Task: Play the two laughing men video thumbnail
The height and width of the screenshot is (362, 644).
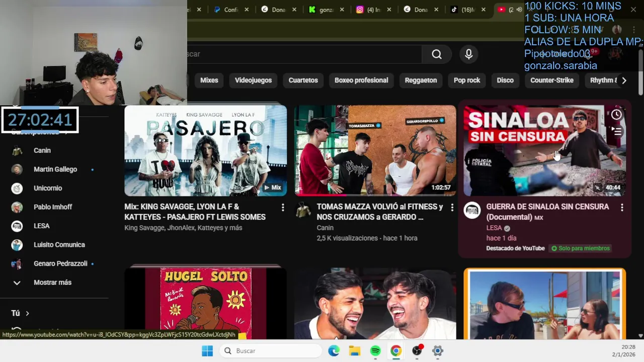Action: 375,303
